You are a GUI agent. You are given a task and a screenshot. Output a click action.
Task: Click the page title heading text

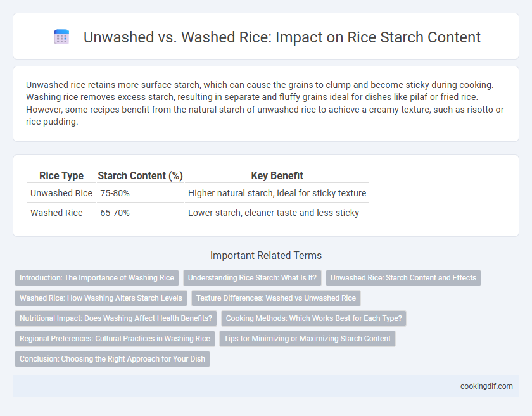pos(282,37)
